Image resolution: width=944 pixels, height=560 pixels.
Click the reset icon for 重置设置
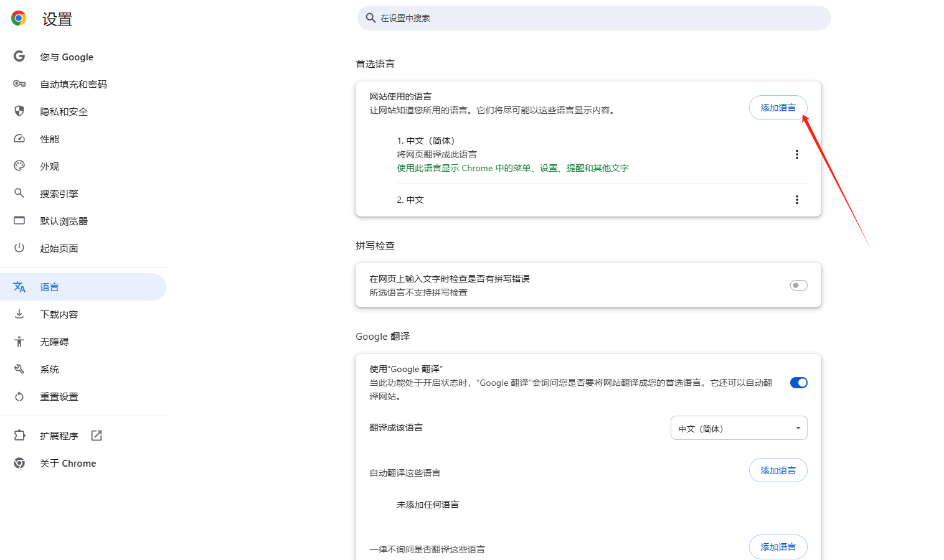pos(19,396)
